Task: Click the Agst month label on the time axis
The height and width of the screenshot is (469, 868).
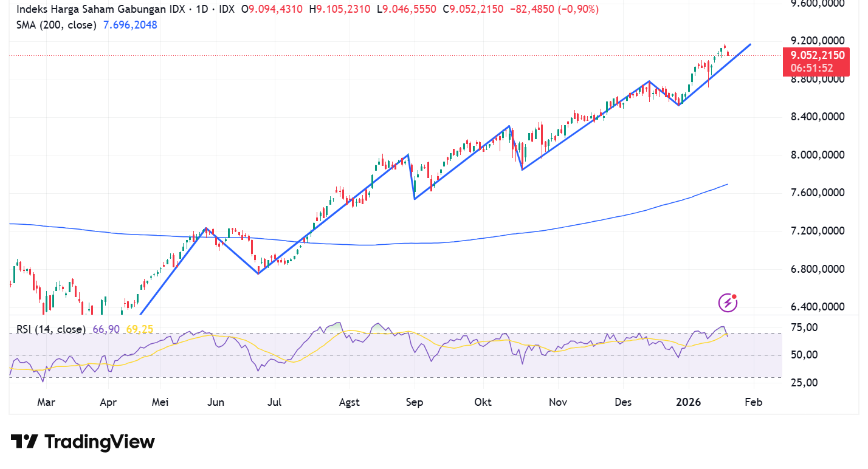Action: (350, 402)
